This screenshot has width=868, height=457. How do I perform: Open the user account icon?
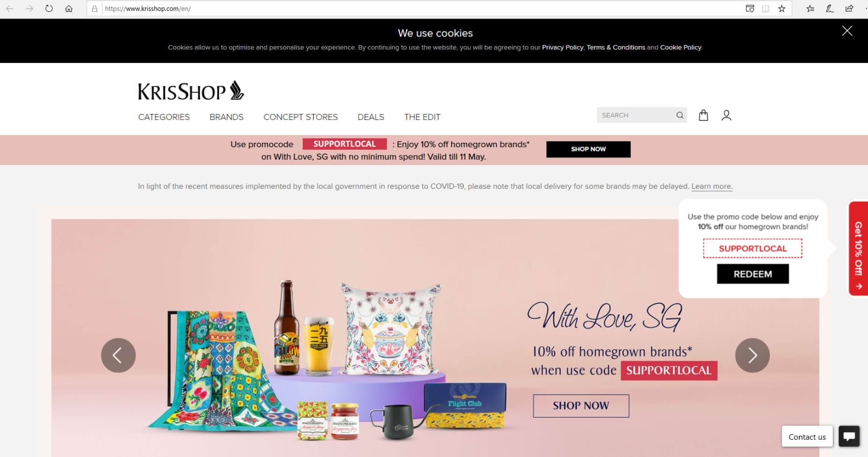pos(726,115)
